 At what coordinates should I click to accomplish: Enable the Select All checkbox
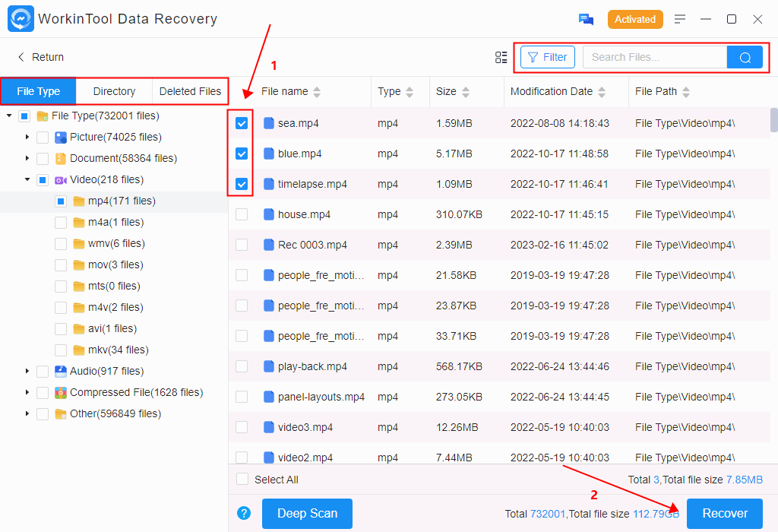[242, 480]
